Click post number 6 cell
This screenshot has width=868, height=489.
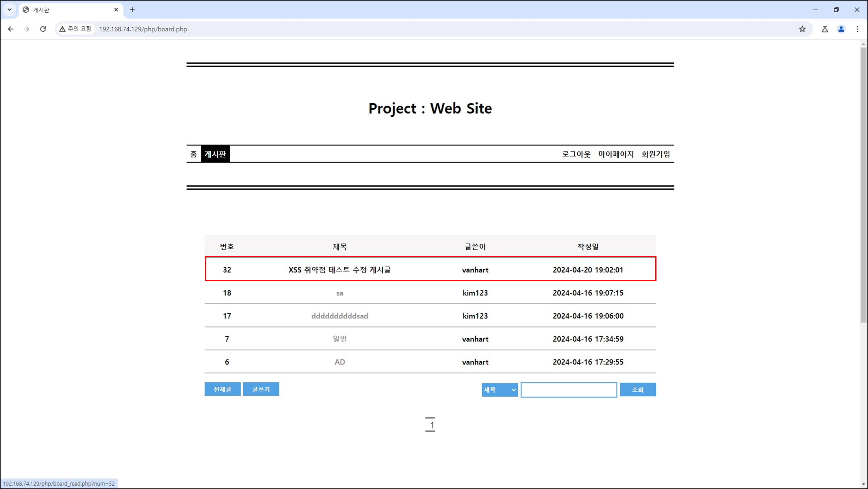pos(227,362)
